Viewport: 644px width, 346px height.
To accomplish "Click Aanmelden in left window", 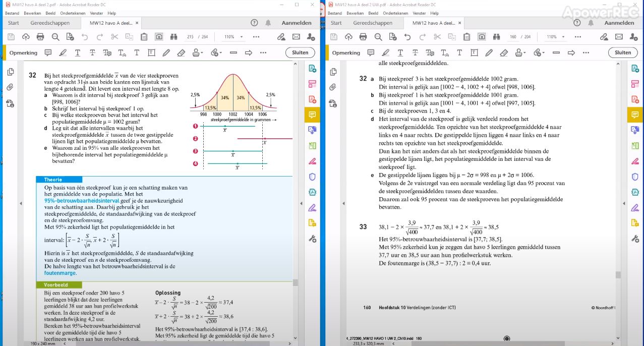I will pyautogui.click(x=297, y=23).
